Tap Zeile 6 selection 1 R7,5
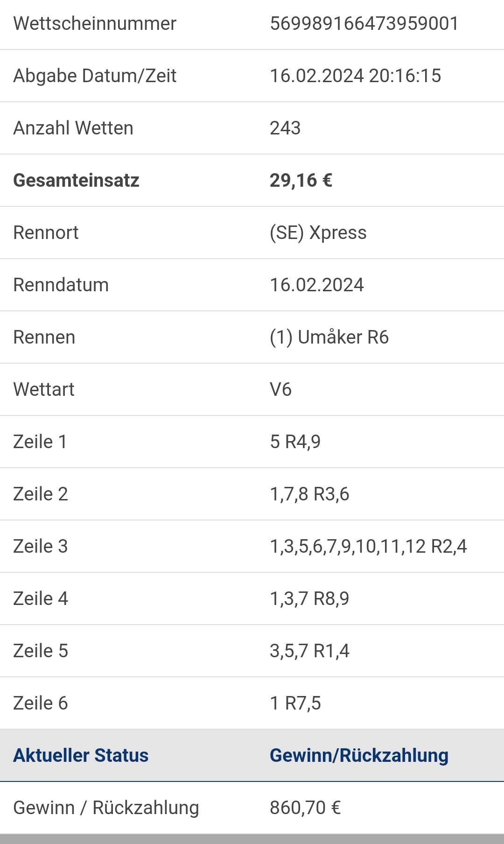Viewport: 504px width, 844px height. tap(295, 703)
